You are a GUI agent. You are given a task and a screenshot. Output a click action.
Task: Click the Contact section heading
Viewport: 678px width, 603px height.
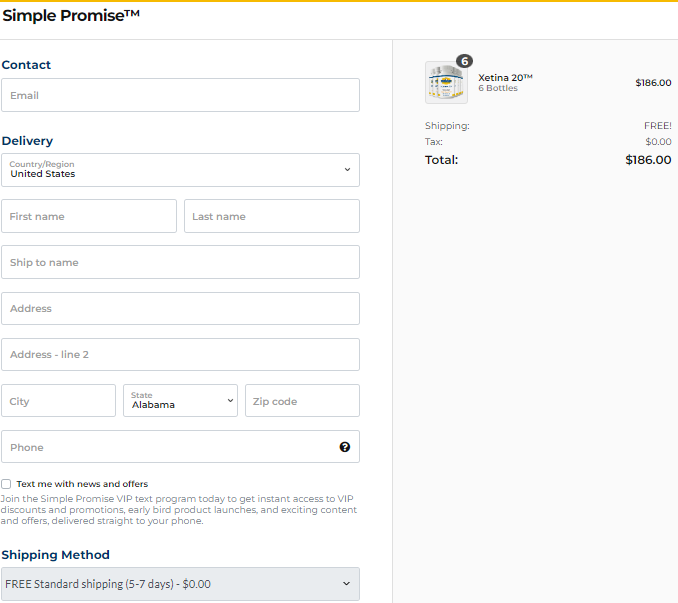pyautogui.click(x=26, y=65)
